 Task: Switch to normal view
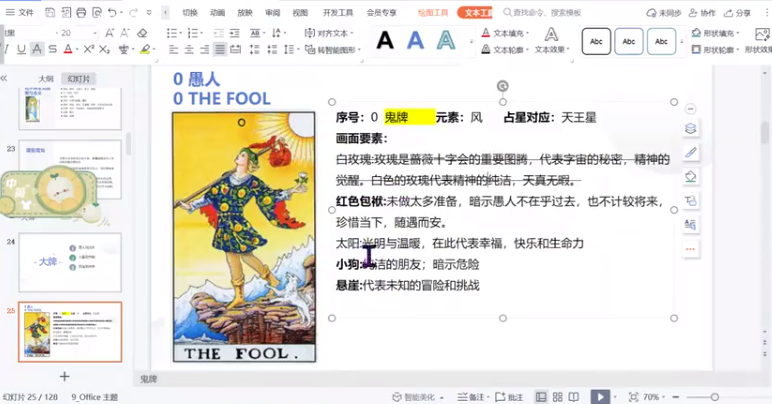coord(541,397)
